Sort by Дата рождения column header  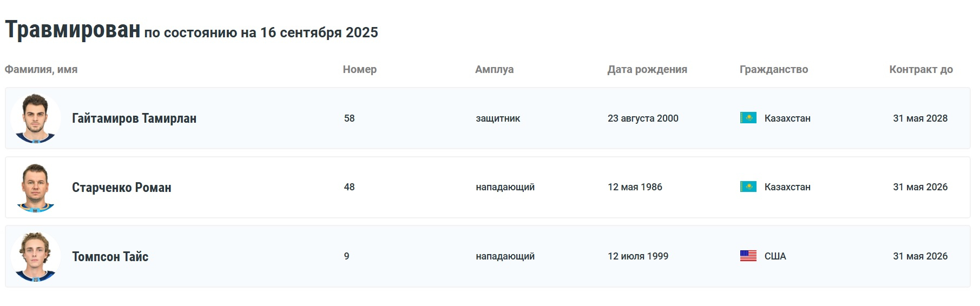click(647, 69)
